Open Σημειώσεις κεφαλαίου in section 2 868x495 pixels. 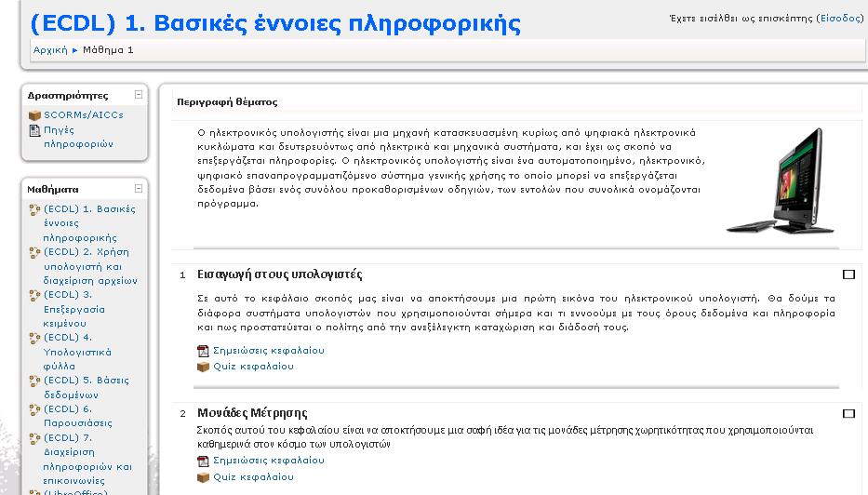click(x=269, y=461)
